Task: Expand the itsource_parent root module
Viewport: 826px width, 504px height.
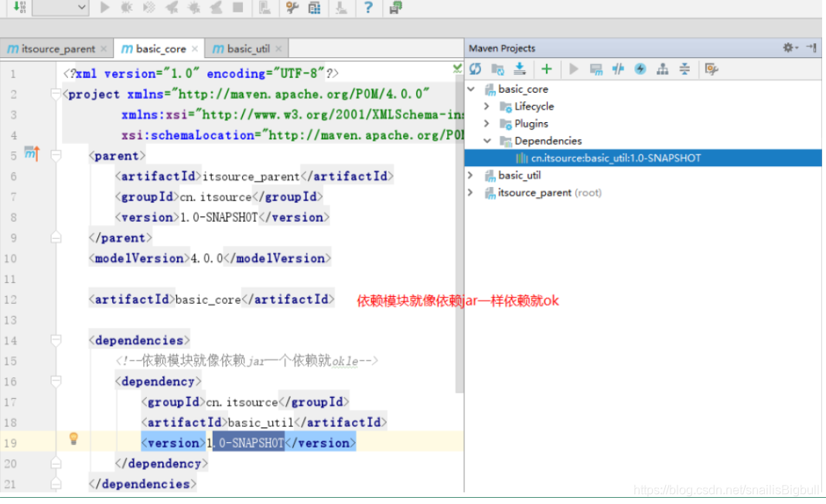Action: (x=471, y=192)
